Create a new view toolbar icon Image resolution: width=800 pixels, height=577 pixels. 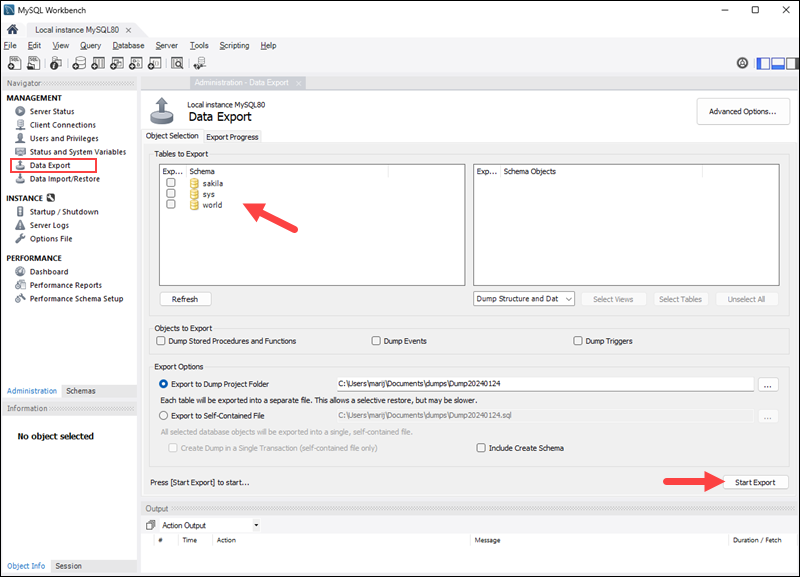point(117,63)
